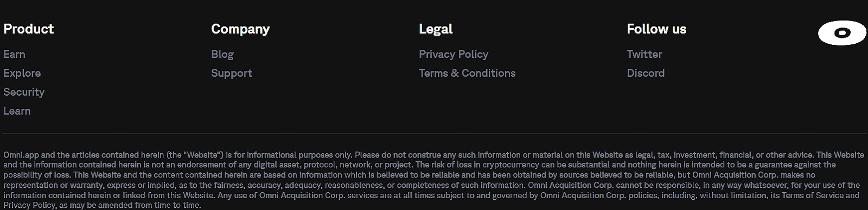
Task: Click the Follow us heading
Action: [656, 29]
